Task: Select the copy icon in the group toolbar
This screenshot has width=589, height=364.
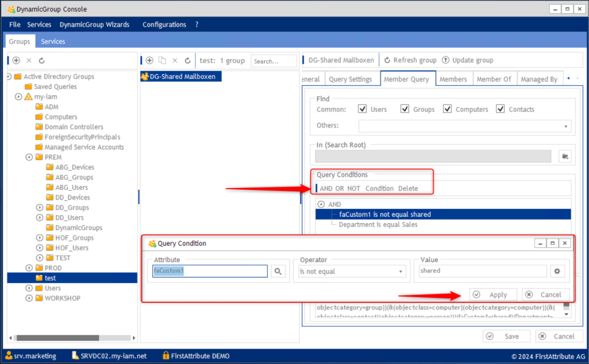Action: click(163, 60)
